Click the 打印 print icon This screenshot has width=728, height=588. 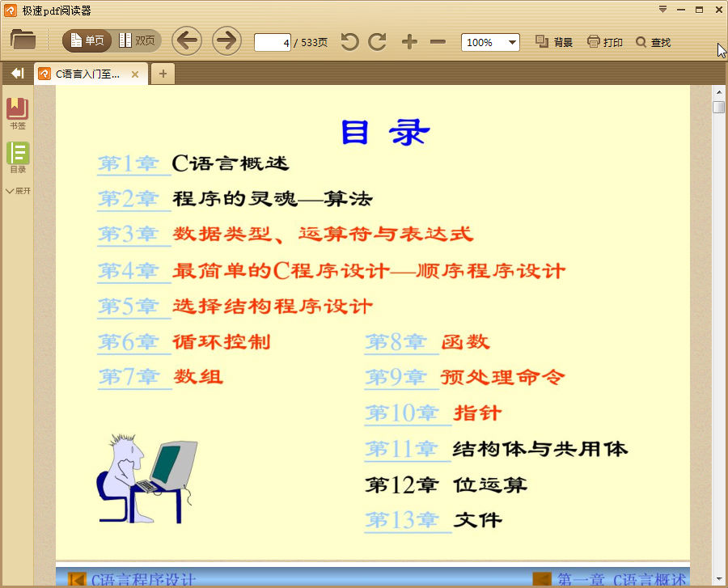(603, 43)
